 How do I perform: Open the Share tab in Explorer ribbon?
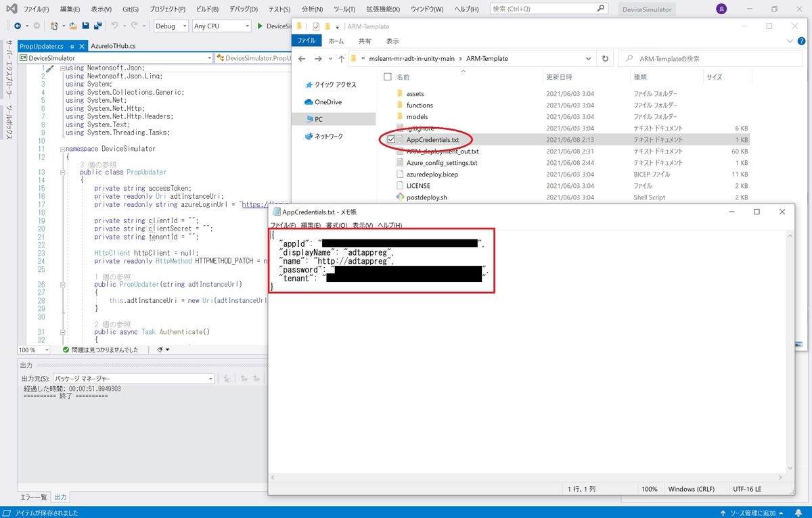point(364,41)
